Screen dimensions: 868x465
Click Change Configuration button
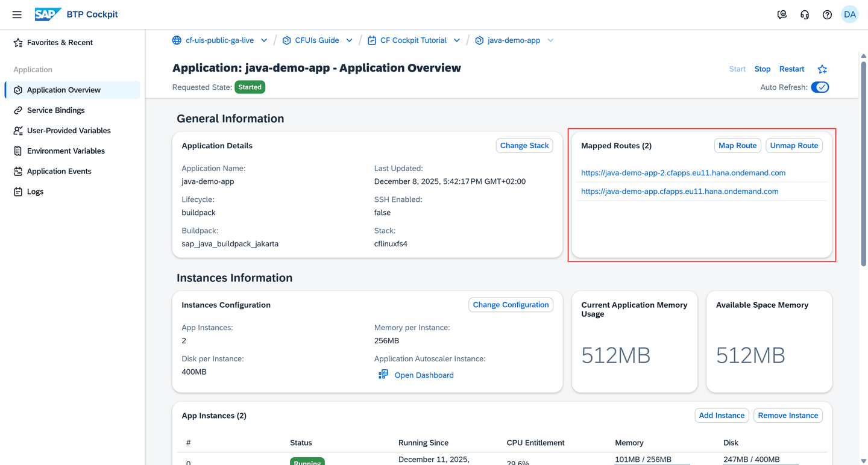pos(511,305)
